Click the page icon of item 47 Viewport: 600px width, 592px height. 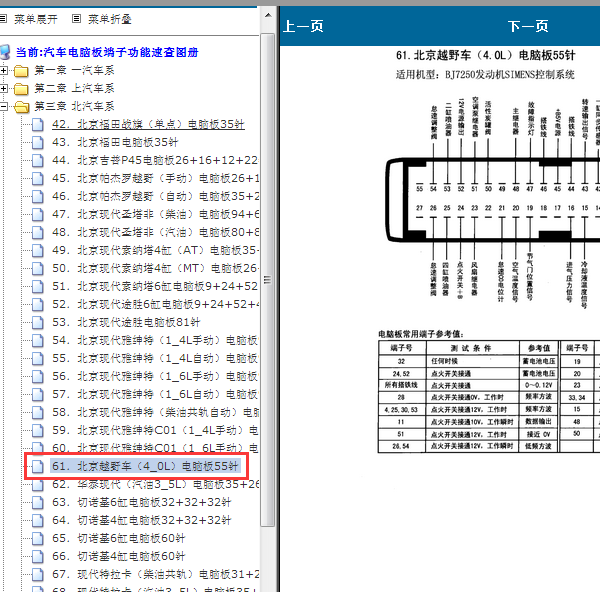[38, 214]
